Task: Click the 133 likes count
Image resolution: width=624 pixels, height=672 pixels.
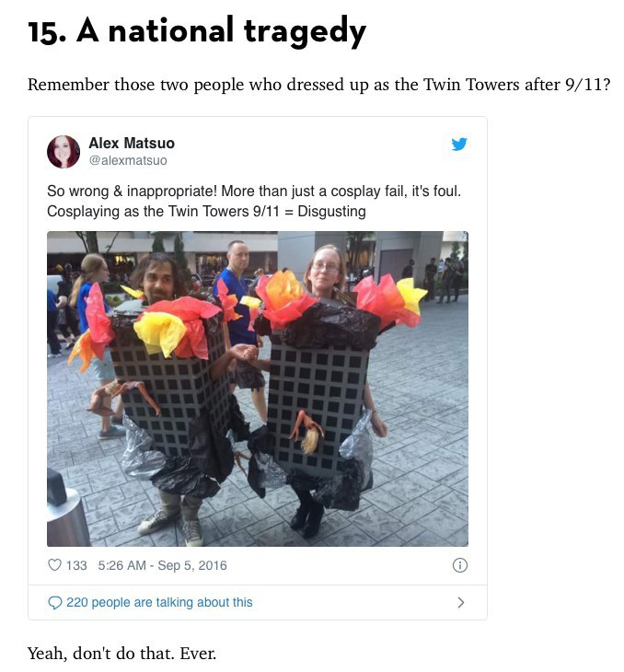Action: coord(76,565)
